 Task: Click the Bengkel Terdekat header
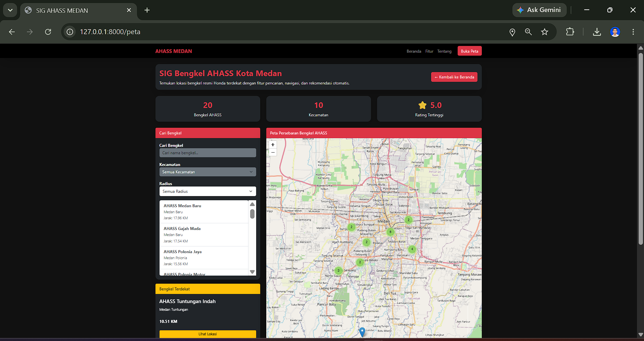(208, 289)
